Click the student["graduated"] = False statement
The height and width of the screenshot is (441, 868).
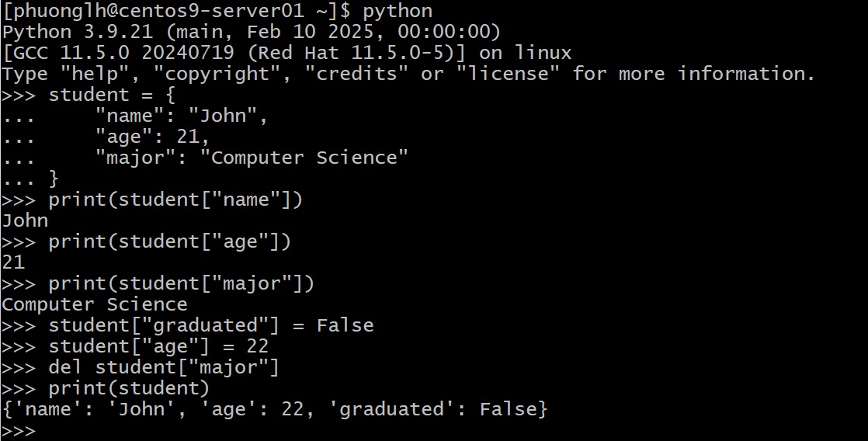(210, 325)
